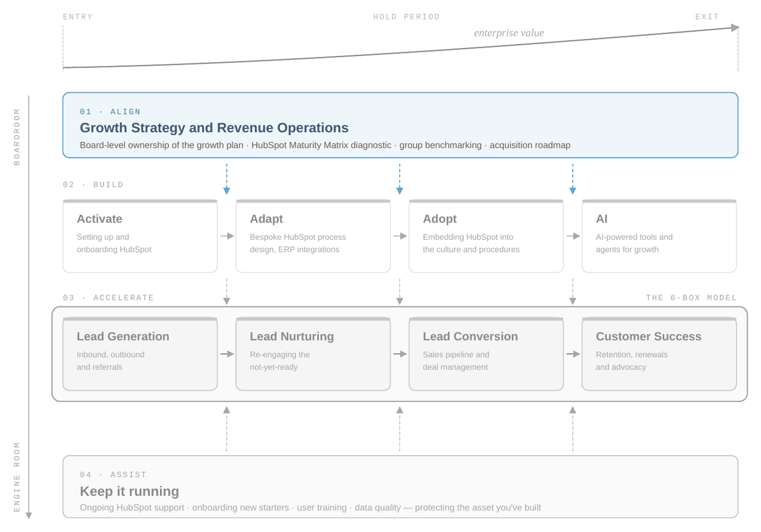Select the Lead Generation box

tap(140, 354)
